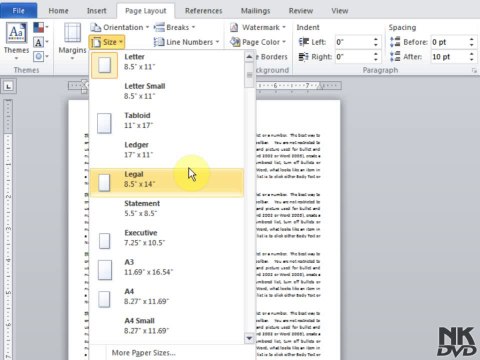Screen dimensions: 480x360
Task: Open the Page Color dropdown
Action: pyautogui.click(x=258, y=42)
